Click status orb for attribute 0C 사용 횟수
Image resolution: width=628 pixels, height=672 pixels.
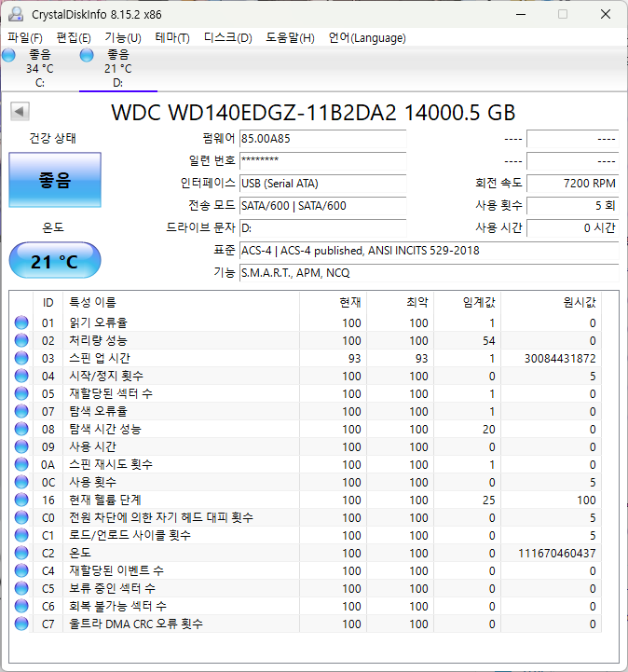tap(21, 482)
